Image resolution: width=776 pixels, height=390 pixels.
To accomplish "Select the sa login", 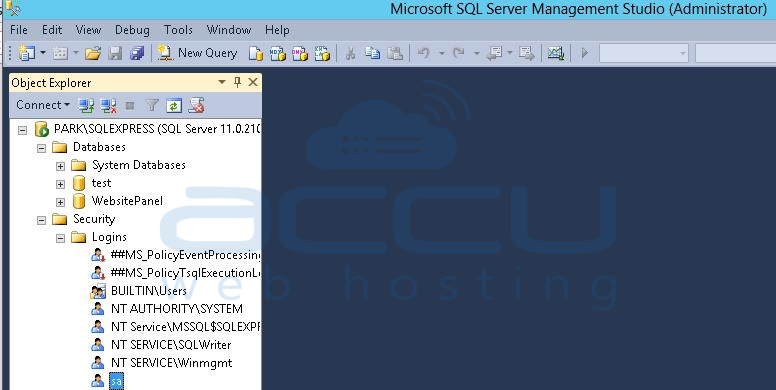I will point(116,381).
